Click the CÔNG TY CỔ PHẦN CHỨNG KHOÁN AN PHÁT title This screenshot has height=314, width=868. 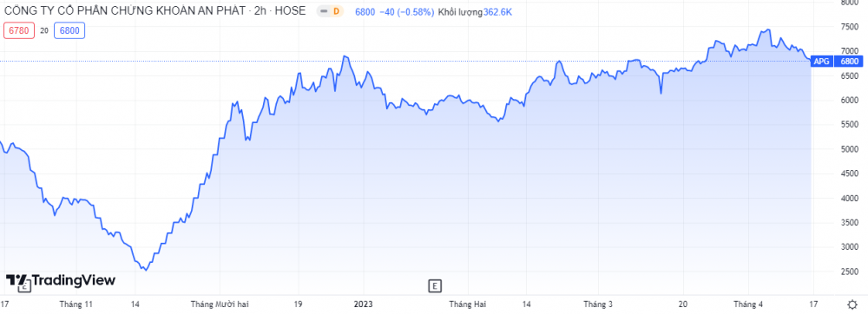click(126, 10)
